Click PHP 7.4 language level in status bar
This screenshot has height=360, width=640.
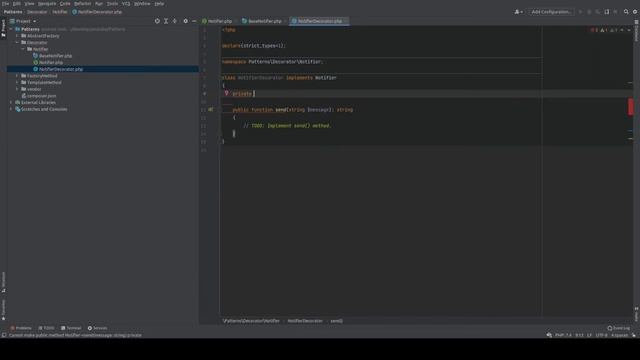tap(563, 335)
